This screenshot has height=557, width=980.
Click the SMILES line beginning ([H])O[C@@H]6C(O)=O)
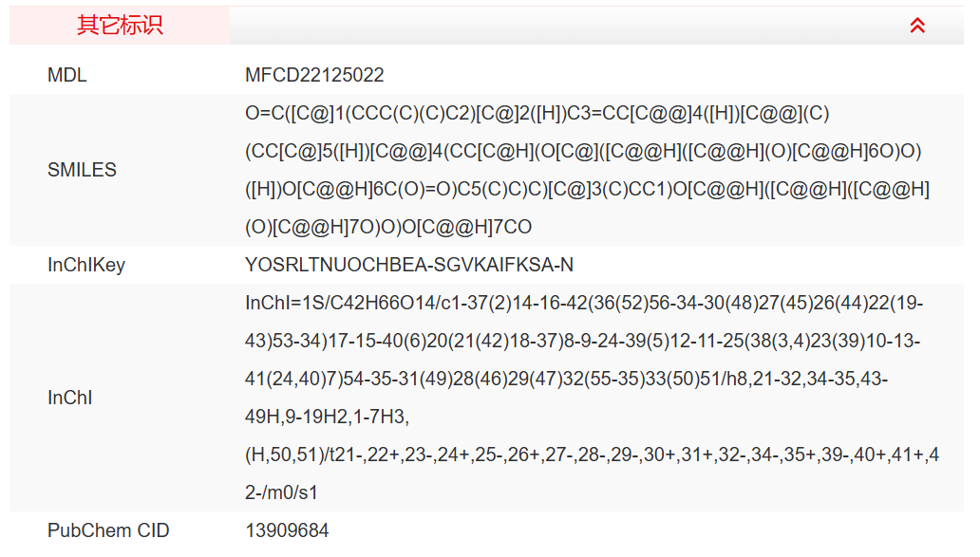coord(587,190)
